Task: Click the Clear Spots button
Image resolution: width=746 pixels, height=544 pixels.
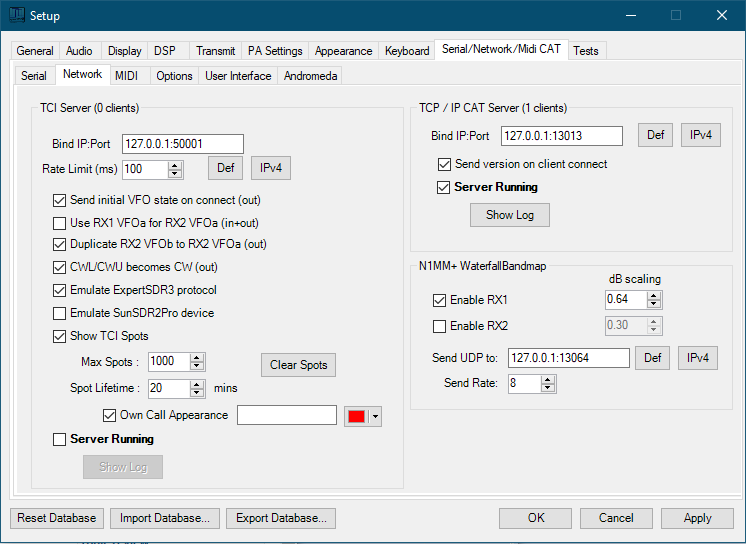Action: [x=298, y=365]
